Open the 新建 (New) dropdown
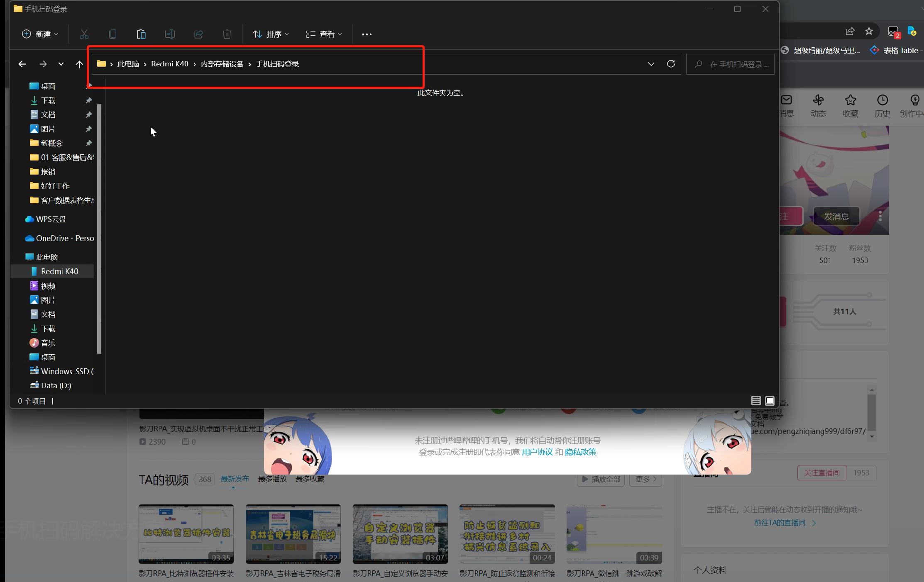924x582 pixels. (x=40, y=34)
